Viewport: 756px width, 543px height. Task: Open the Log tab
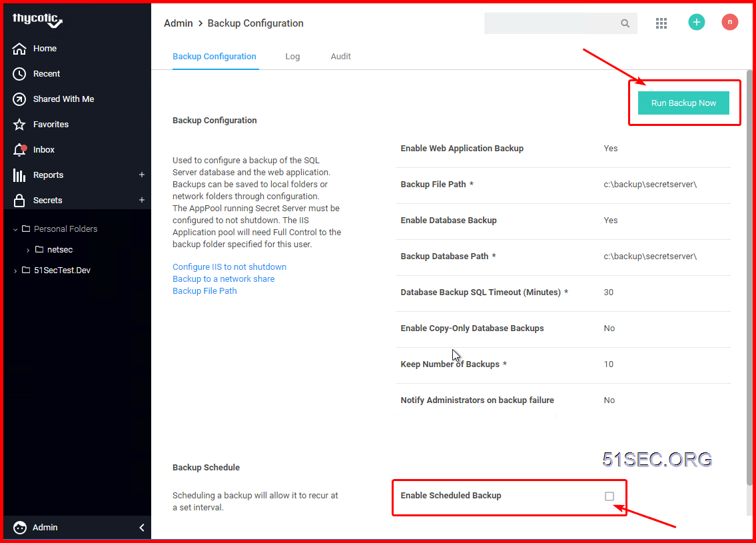[x=292, y=57]
